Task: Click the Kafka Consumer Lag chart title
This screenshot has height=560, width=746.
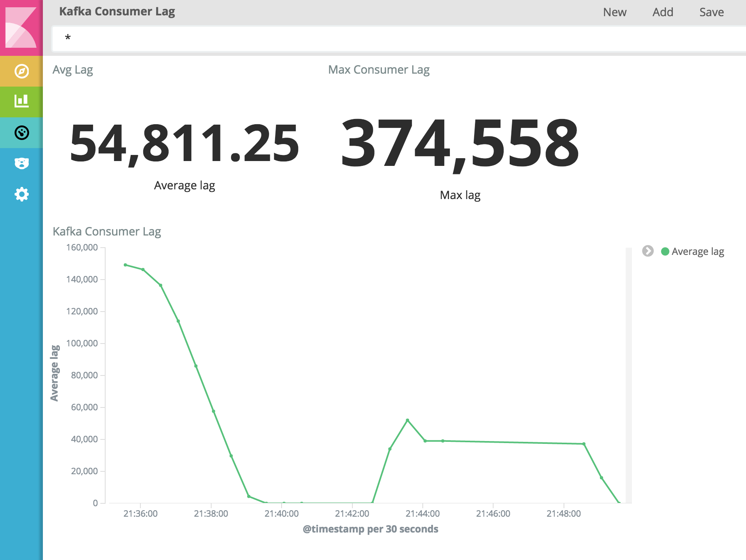Action: [107, 231]
